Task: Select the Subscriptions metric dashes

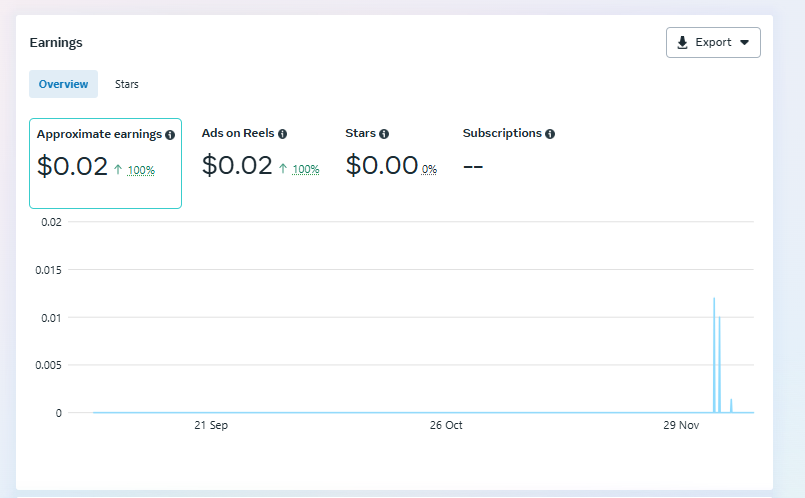Action: [473, 166]
